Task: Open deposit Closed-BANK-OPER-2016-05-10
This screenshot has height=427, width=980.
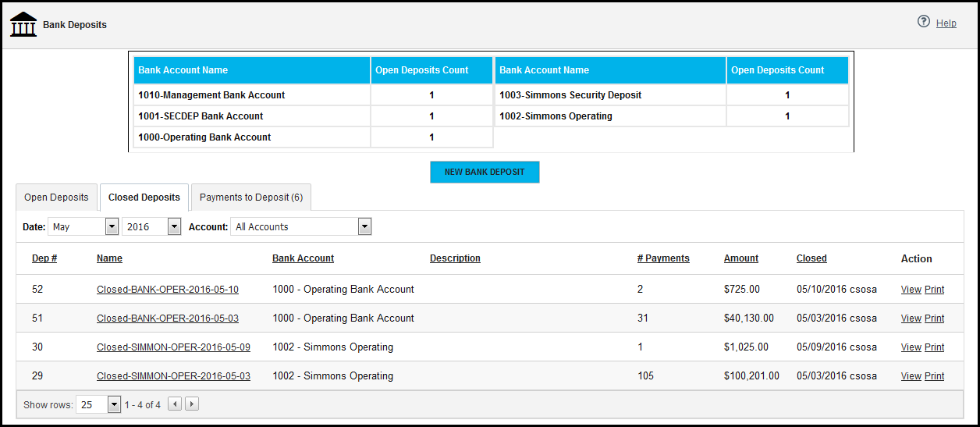Action: [168, 290]
